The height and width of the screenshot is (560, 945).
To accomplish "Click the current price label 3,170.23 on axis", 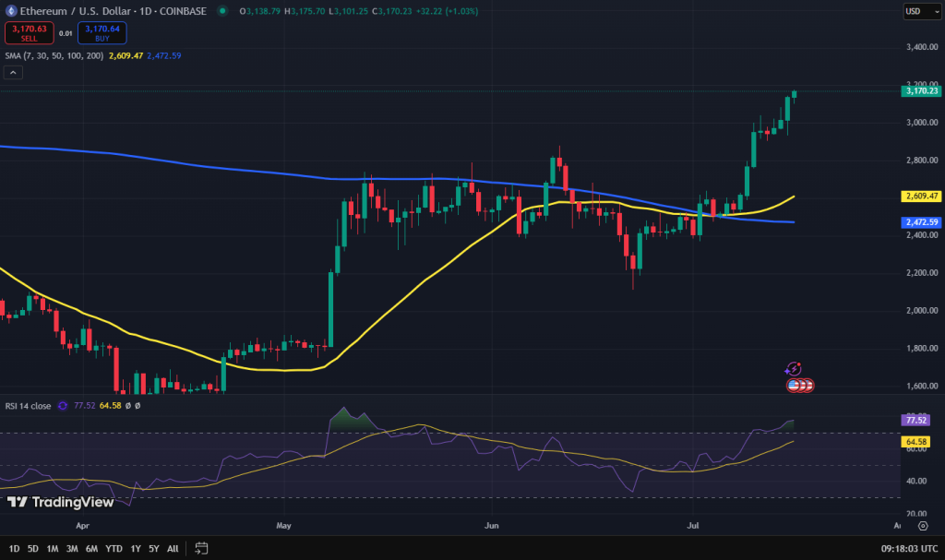I will pos(922,91).
